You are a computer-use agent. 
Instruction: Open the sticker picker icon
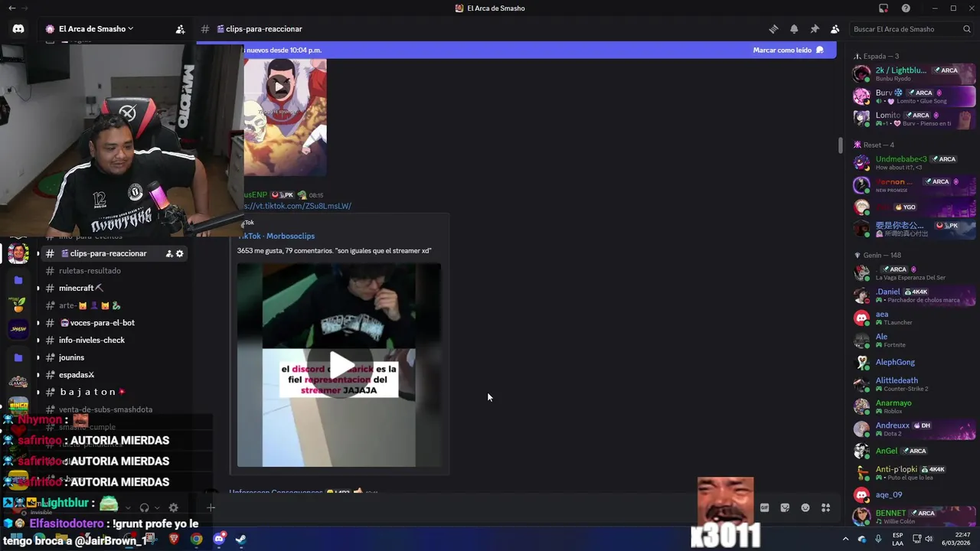click(x=785, y=507)
